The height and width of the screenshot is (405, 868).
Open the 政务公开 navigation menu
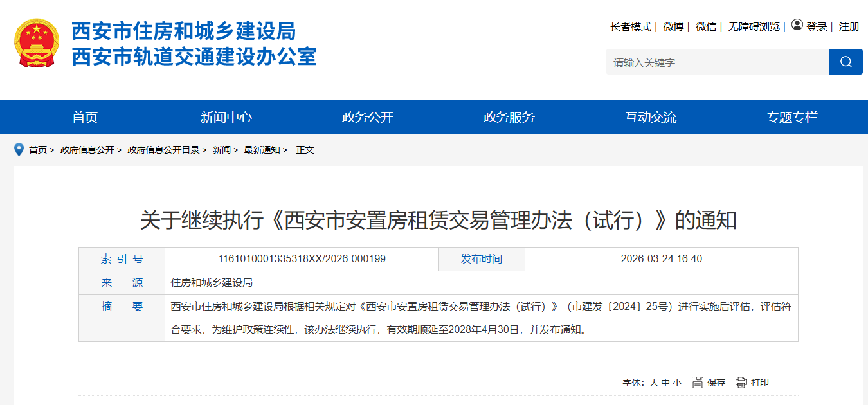tap(367, 117)
